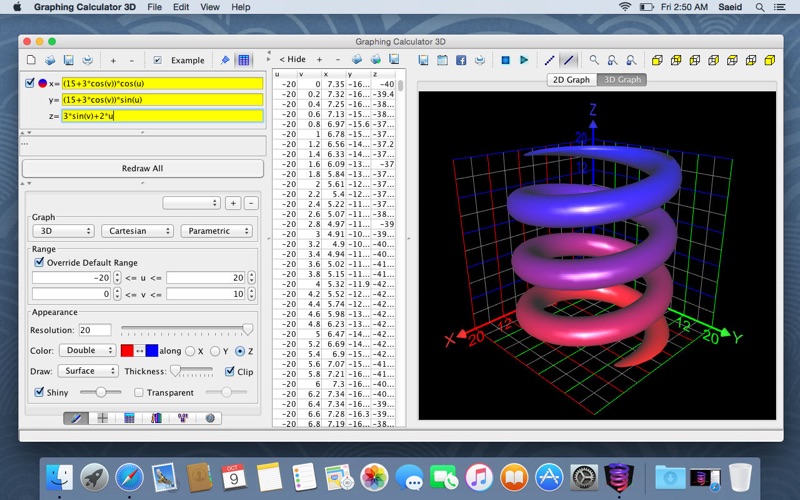Toggle the equation enable checkbox next to x=
The height and width of the screenshot is (500, 800).
tap(30, 83)
